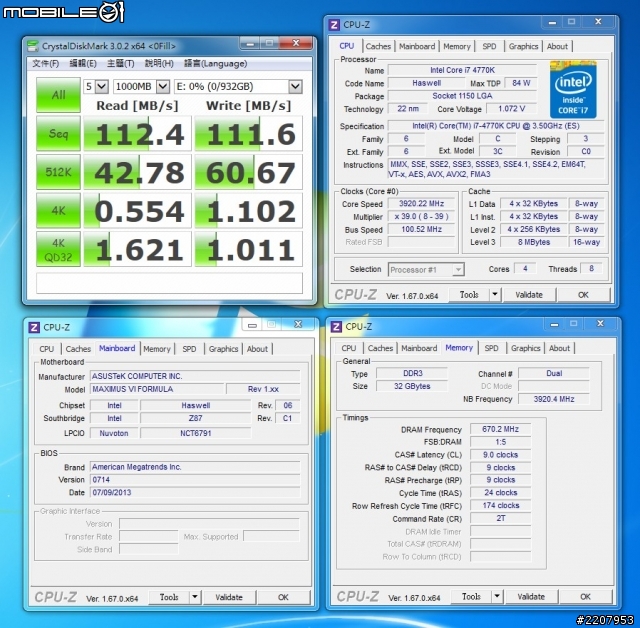This screenshot has width=640, height=628.
Task: Click Validate in Memory window
Action: pyautogui.click(x=531, y=597)
